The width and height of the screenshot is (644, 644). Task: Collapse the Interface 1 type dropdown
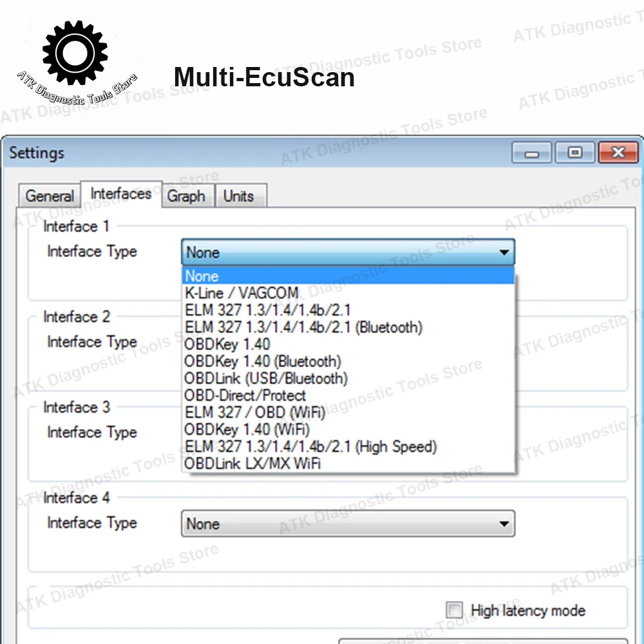(348, 252)
